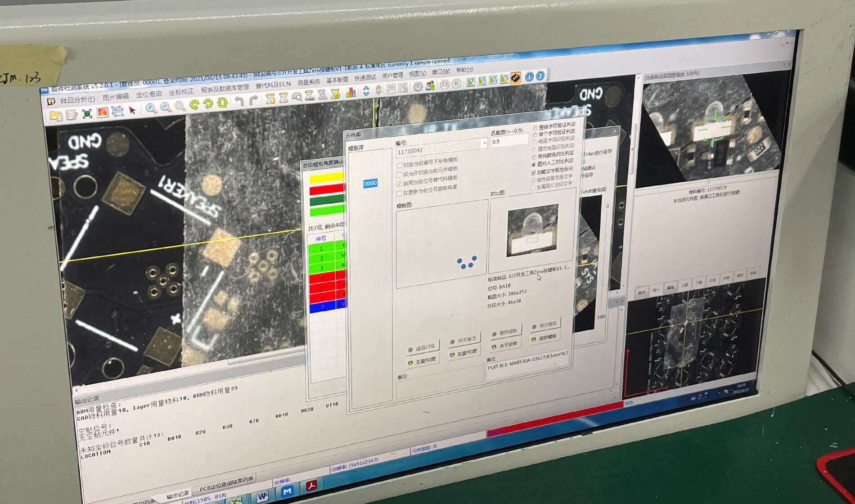Click the black diamond toolbar icon
Viewport: 855px width, 504px height.
click(x=516, y=78)
